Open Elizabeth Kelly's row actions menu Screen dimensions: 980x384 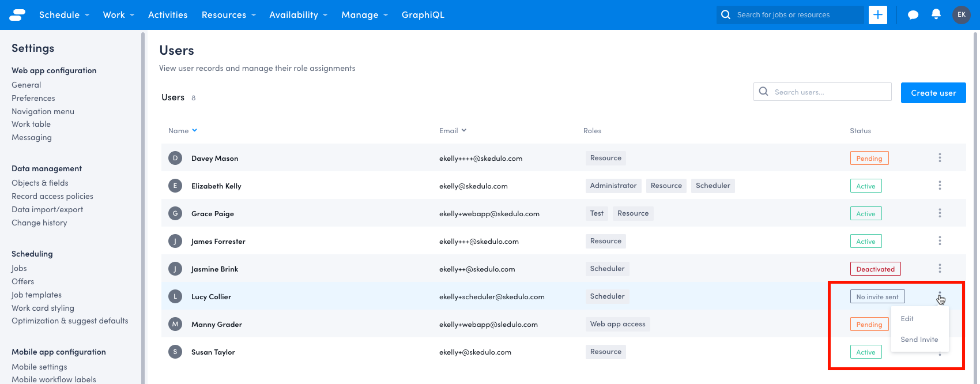point(940,186)
